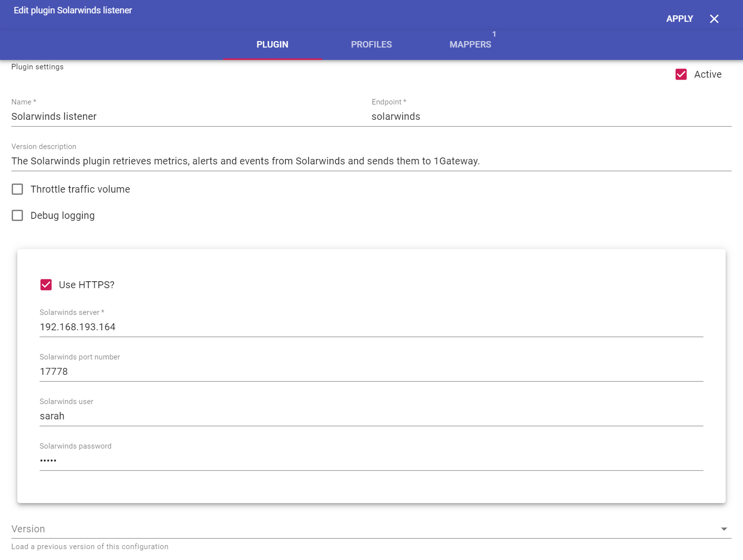Click the MAPPERS tab badge count '1'

click(x=494, y=34)
